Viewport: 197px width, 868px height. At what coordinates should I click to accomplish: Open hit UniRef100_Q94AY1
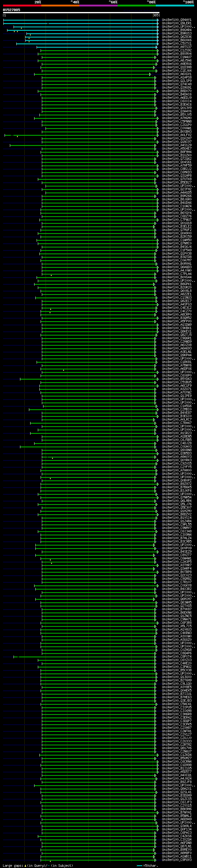pyautogui.click(x=177, y=20)
